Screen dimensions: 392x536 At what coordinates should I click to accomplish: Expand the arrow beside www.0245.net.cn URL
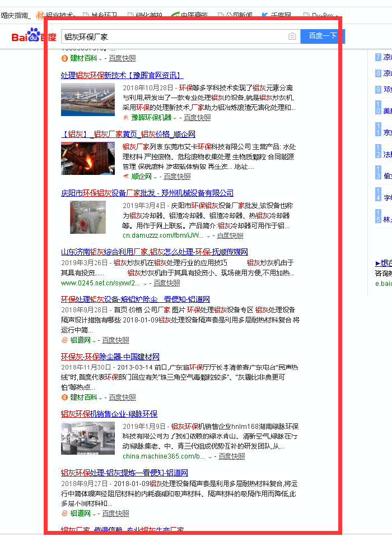[x=145, y=284]
